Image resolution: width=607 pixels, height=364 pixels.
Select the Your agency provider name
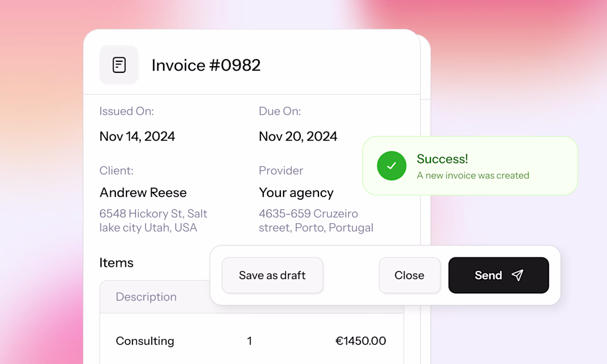(x=296, y=192)
